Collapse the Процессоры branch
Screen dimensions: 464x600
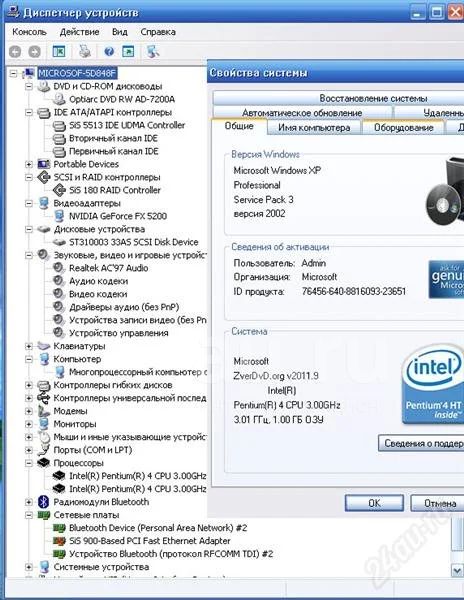click(x=29, y=463)
